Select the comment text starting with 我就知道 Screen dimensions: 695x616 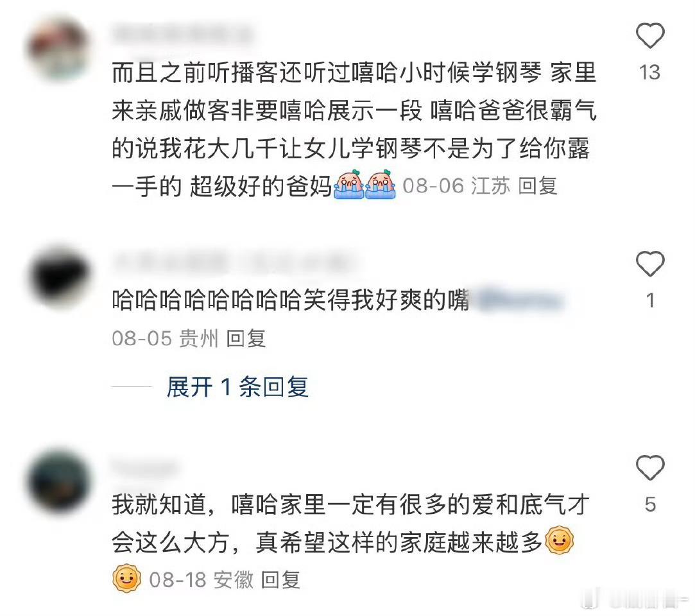coord(350,523)
